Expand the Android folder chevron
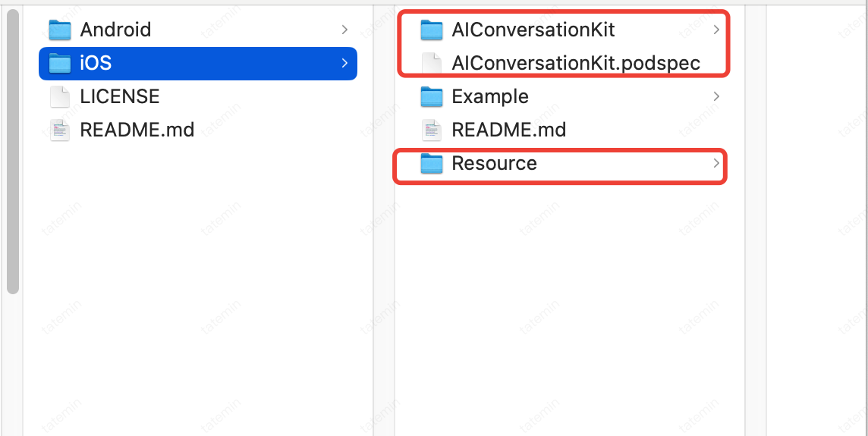 [344, 30]
